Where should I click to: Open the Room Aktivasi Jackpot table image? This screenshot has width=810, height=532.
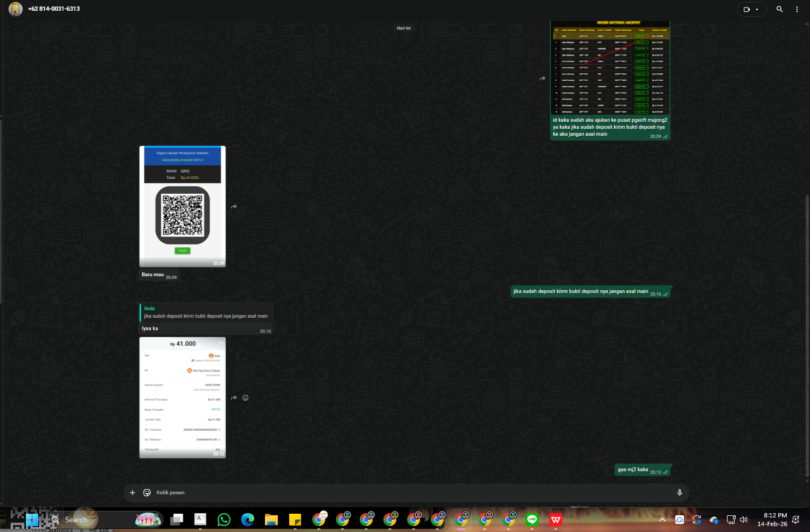click(x=610, y=68)
